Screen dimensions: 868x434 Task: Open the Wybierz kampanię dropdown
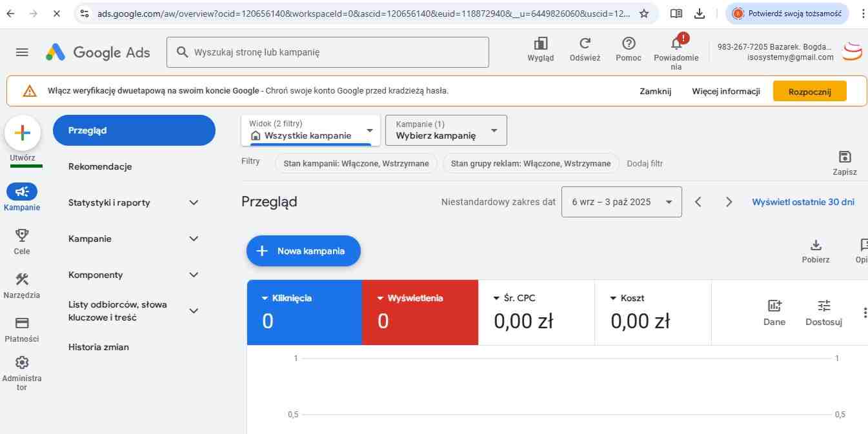click(446, 130)
